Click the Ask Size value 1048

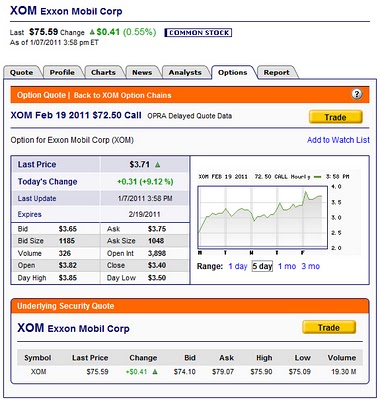pos(156,241)
